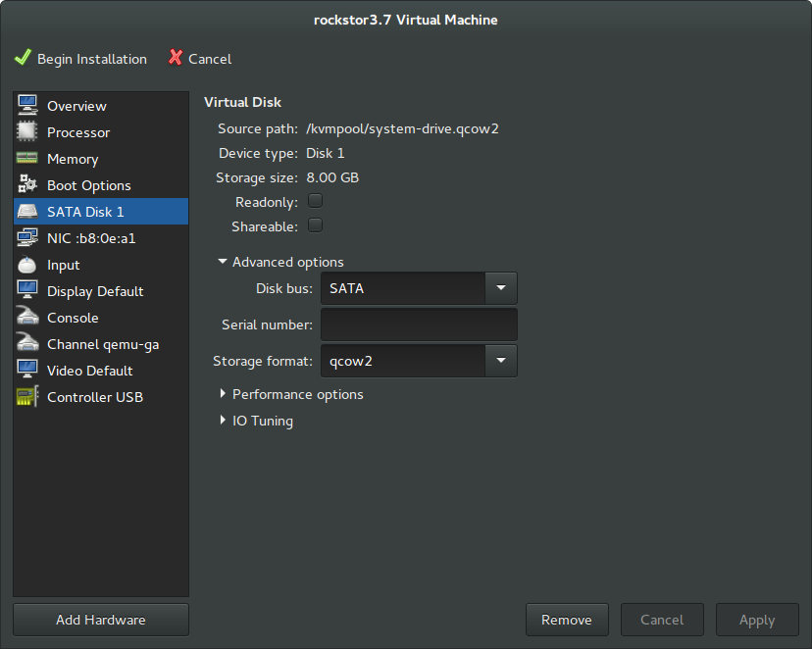This screenshot has width=812, height=649.
Task: Select Memory in the hardware list
Action: click(x=101, y=159)
